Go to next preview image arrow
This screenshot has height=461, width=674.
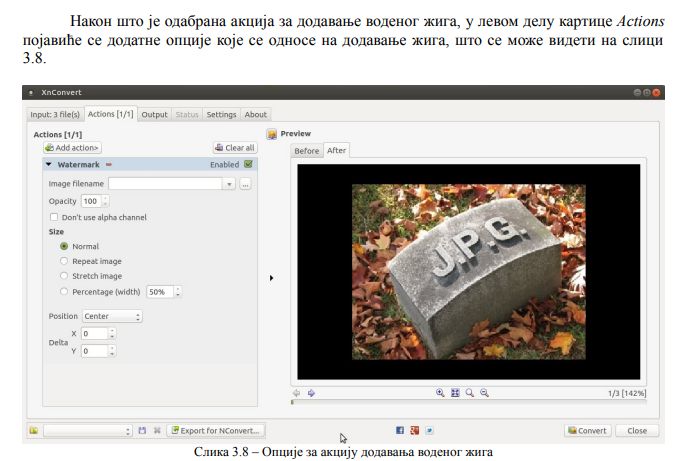(x=311, y=393)
